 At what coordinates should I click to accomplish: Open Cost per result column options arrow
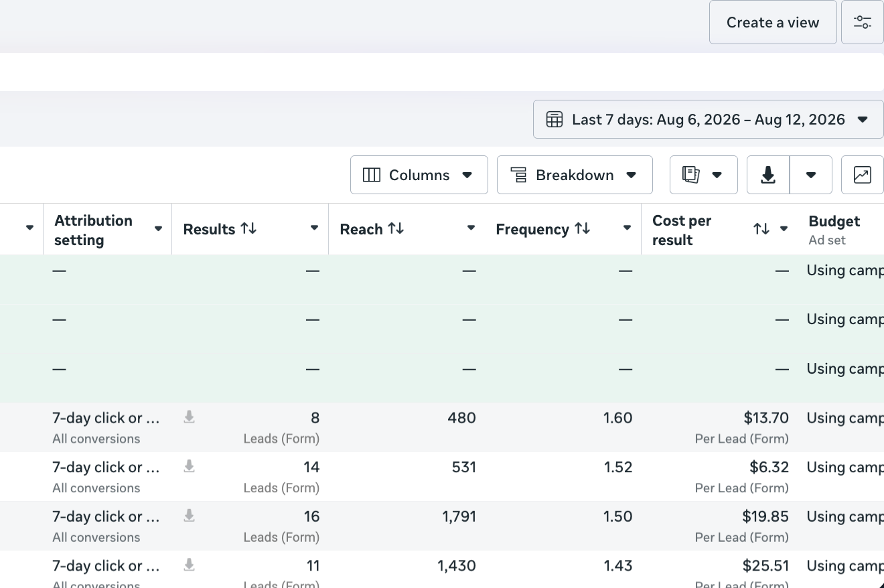point(784,229)
